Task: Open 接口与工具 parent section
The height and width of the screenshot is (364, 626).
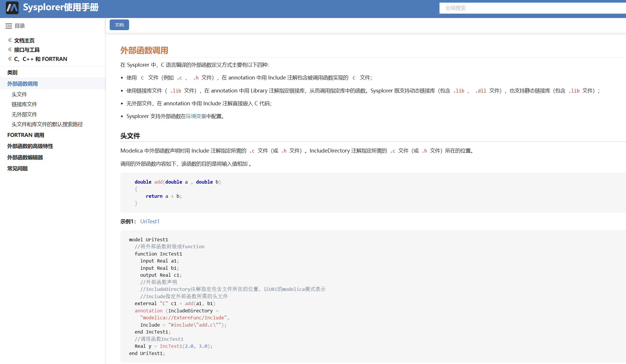Action: coord(27,50)
